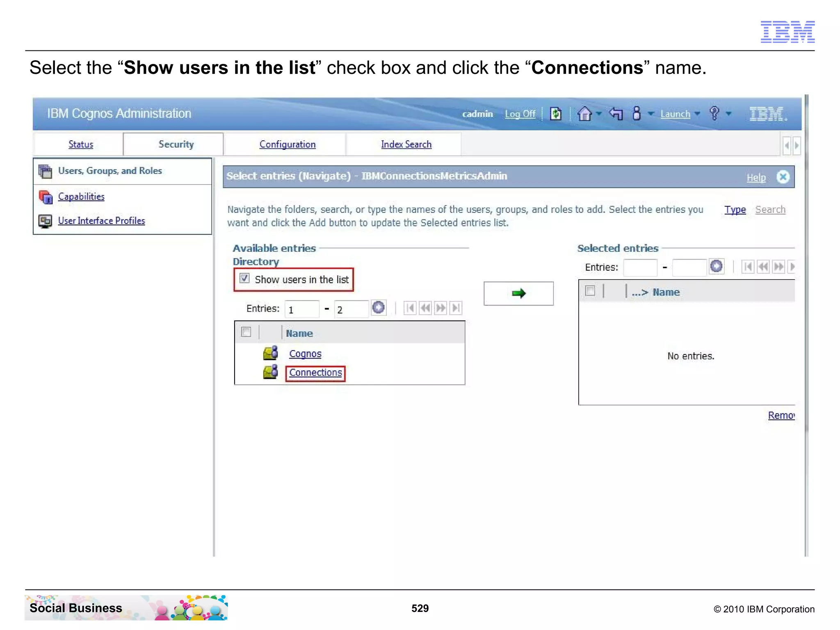The height and width of the screenshot is (630, 840).
Task: Click the Remove link under Selected entries
Action: click(781, 415)
